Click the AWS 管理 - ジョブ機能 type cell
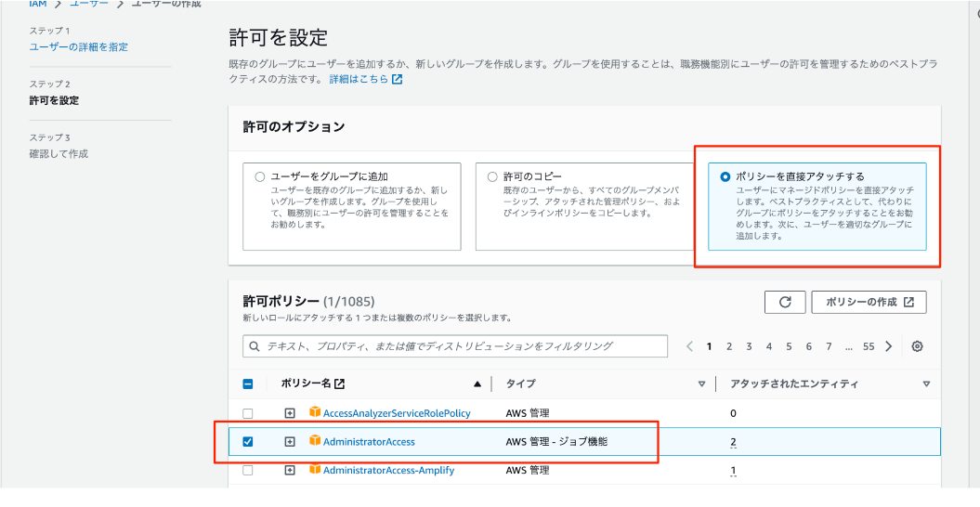 point(556,442)
